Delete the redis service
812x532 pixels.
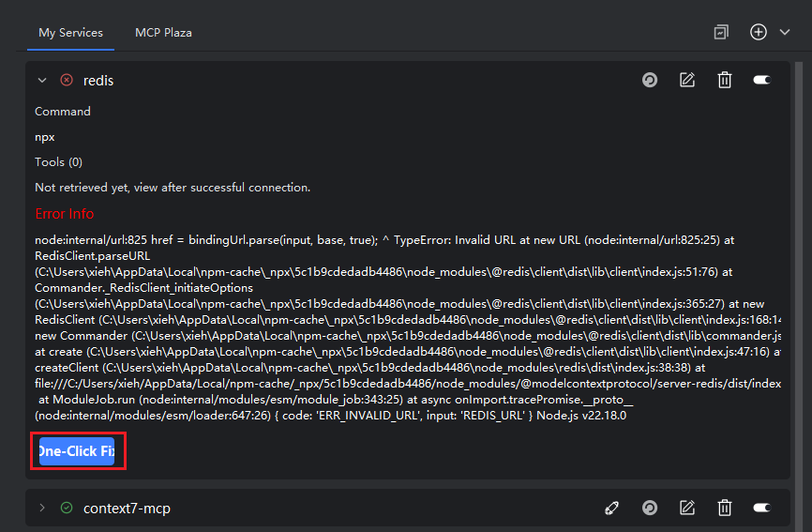pos(725,81)
